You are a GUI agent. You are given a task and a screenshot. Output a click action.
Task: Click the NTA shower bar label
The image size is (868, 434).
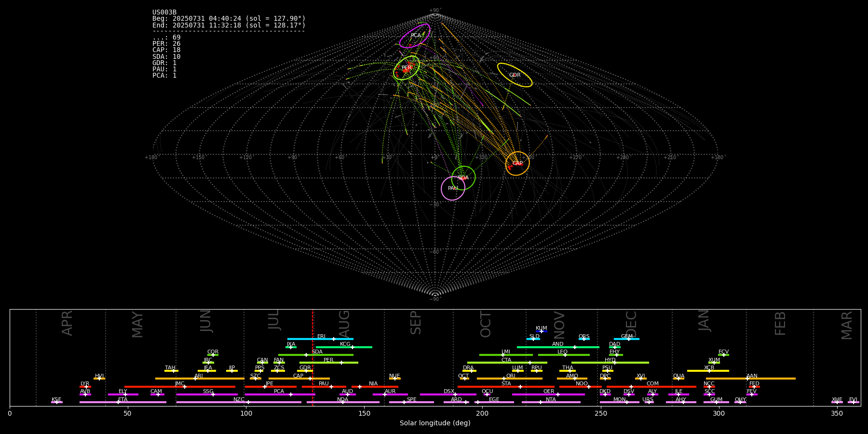(x=551, y=400)
